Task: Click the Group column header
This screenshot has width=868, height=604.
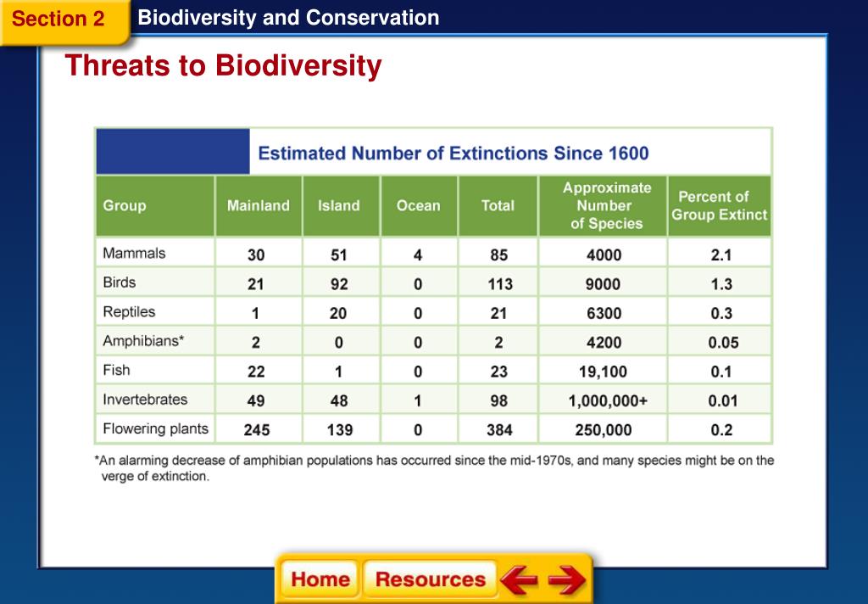Action: [125, 205]
